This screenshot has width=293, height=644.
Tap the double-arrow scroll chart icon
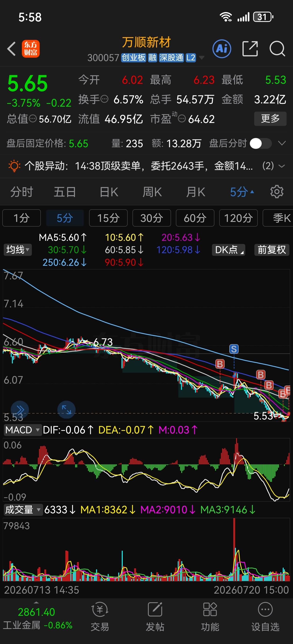20,409
